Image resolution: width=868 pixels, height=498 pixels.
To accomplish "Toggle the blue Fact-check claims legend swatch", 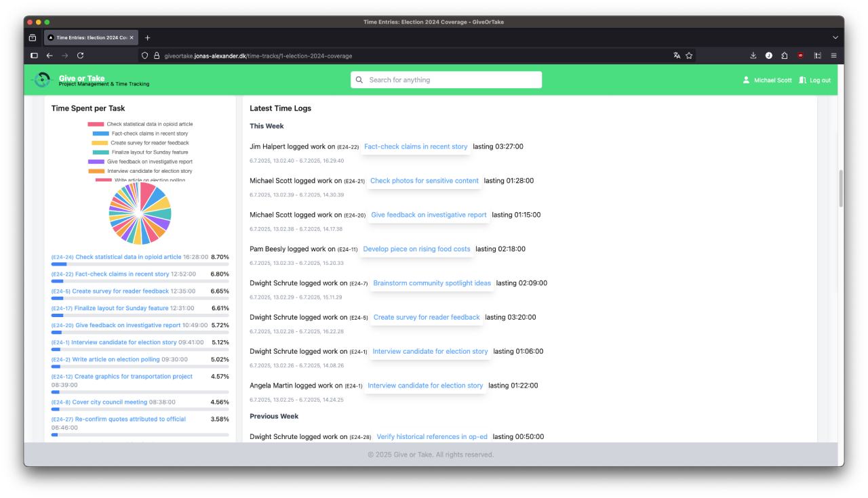I will click(x=100, y=133).
